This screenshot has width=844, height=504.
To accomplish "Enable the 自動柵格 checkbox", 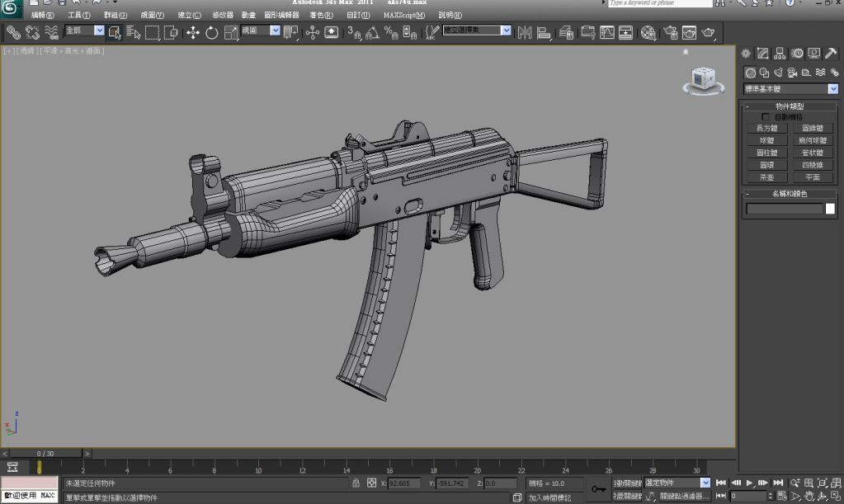I will pyautogui.click(x=766, y=117).
